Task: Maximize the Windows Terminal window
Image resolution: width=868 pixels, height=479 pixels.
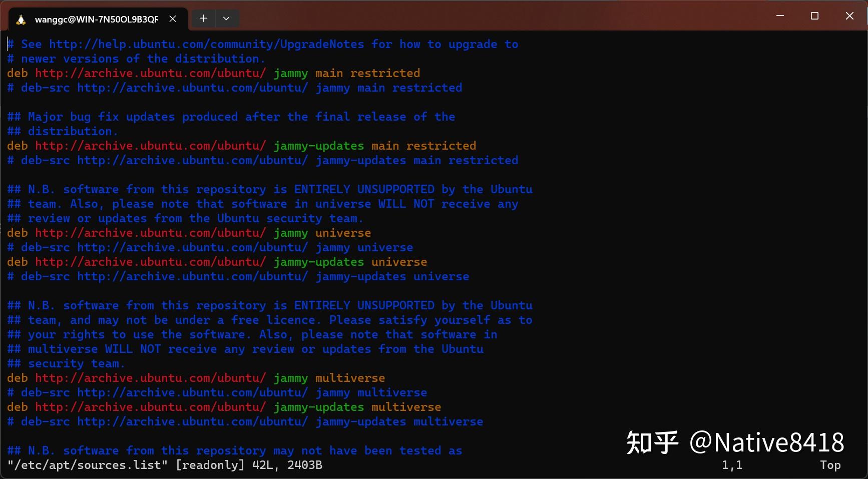Action: [814, 16]
